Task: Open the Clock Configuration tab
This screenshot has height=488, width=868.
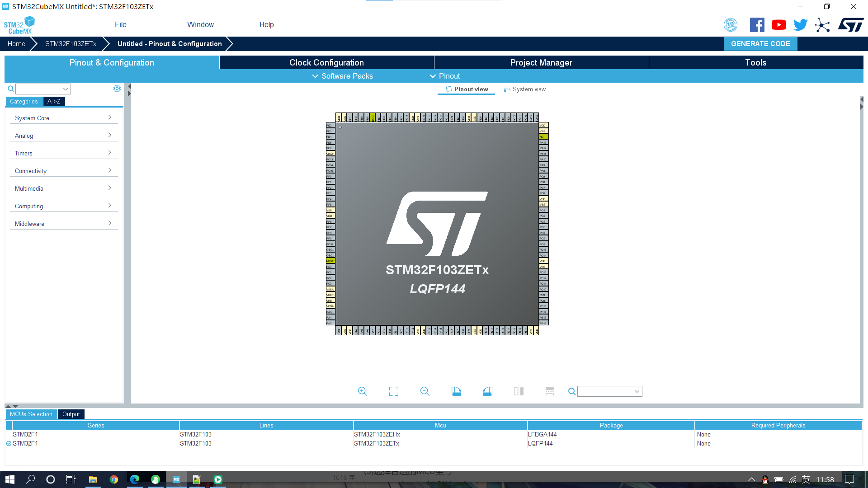Action: 326,63
